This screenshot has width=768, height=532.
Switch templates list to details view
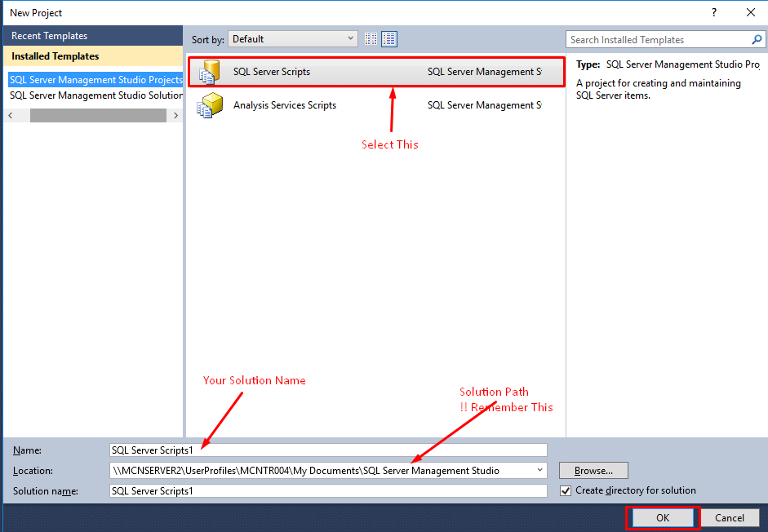(389, 38)
